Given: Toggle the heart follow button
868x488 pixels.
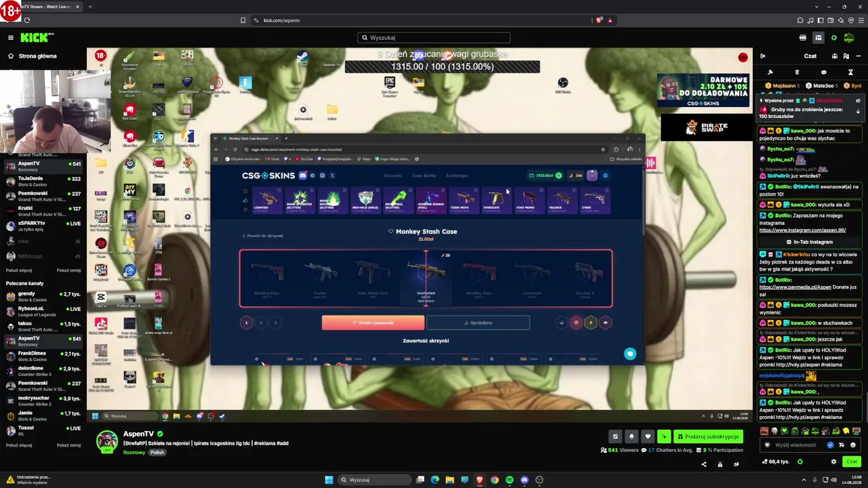Looking at the screenshot, I should click(648, 436).
